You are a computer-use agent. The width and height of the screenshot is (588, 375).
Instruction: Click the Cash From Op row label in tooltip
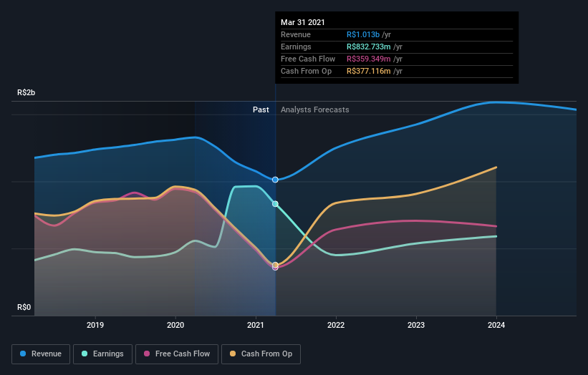[307, 71]
